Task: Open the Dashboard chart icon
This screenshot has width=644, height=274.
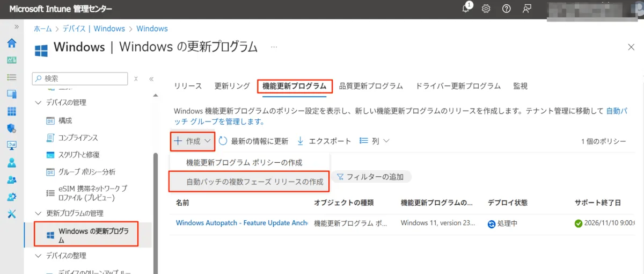Action: pyautogui.click(x=11, y=60)
